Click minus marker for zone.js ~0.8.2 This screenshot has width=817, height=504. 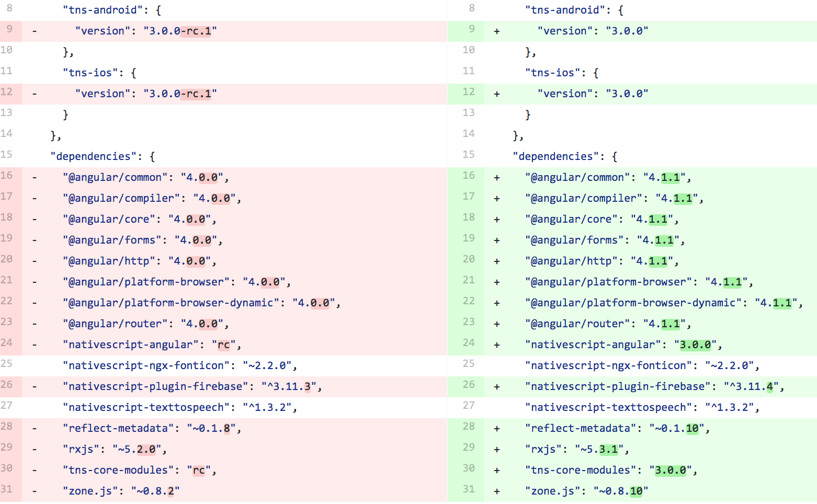35,491
